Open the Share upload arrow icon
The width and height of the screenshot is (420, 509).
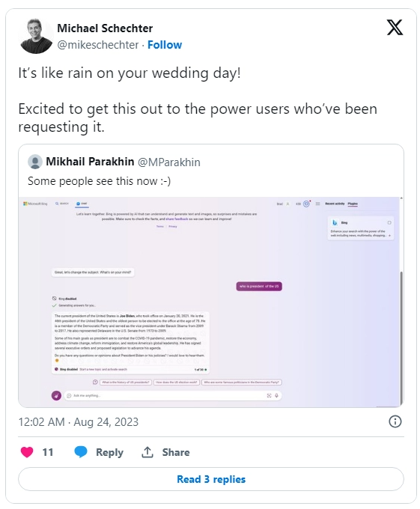click(147, 452)
